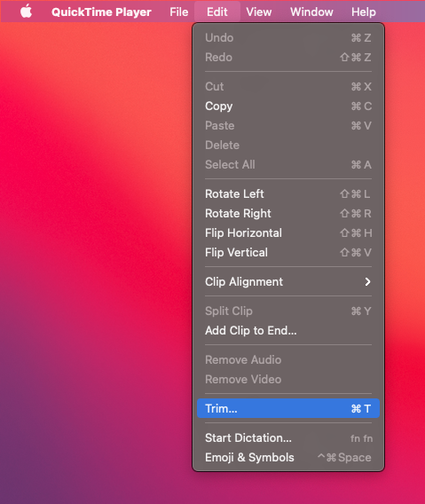The height and width of the screenshot is (504, 425).
Task: Open the Help menu
Action: click(363, 12)
